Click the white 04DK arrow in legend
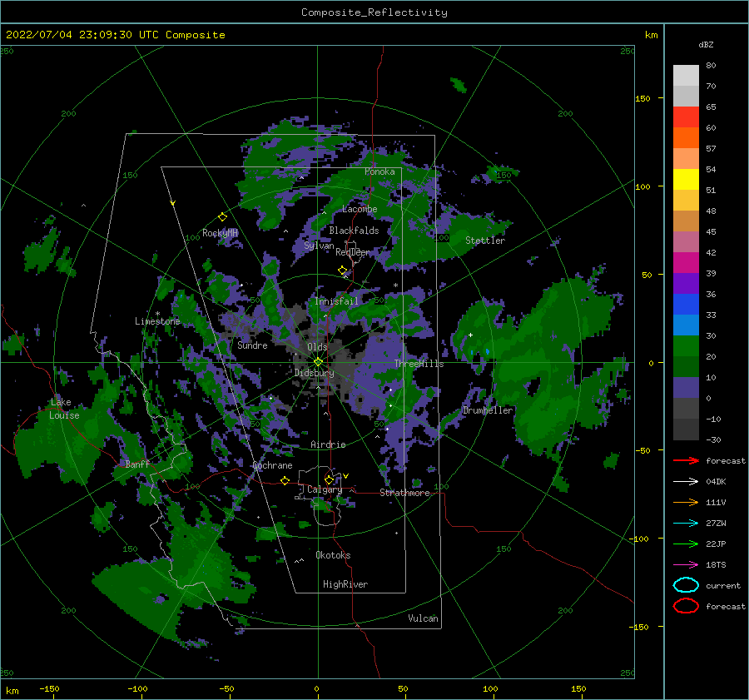749x700 pixels. (x=686, y=481)
